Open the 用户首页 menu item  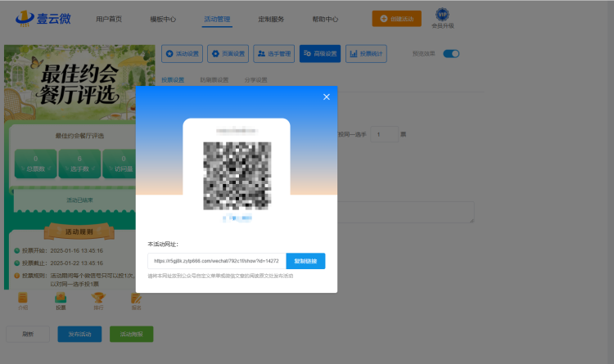tap(109, 19)
